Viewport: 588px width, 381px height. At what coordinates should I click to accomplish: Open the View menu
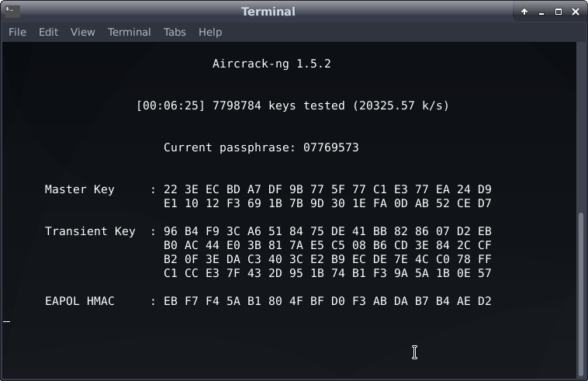point(82,32)
